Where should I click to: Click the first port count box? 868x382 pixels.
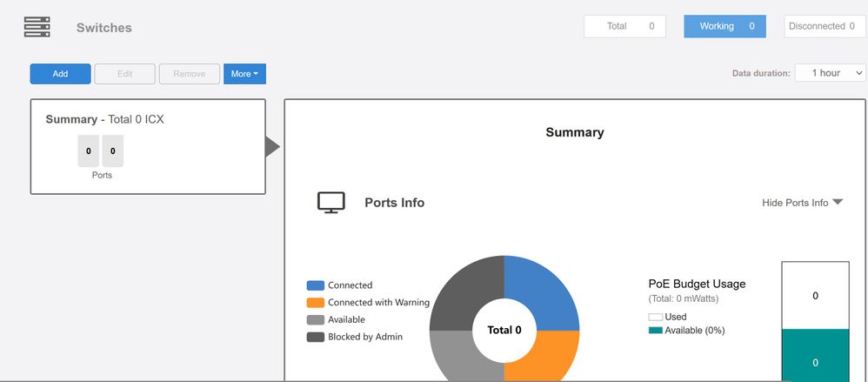tap(88, 151)
